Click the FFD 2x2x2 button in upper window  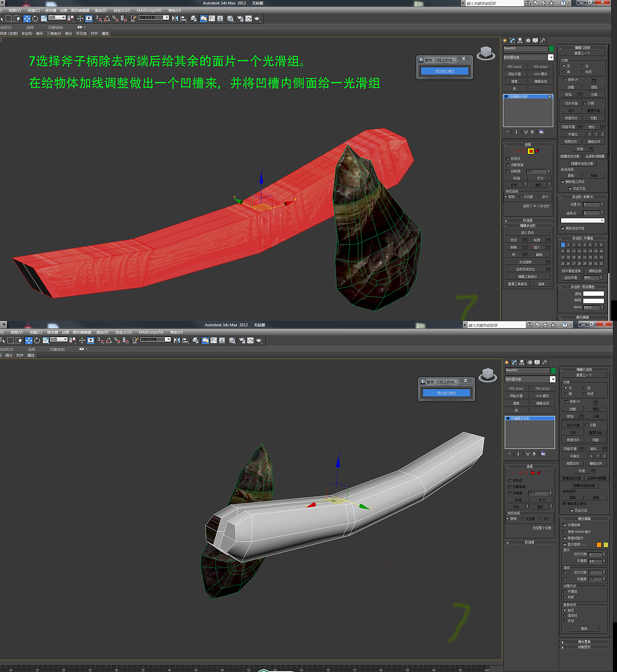(515, 66)
